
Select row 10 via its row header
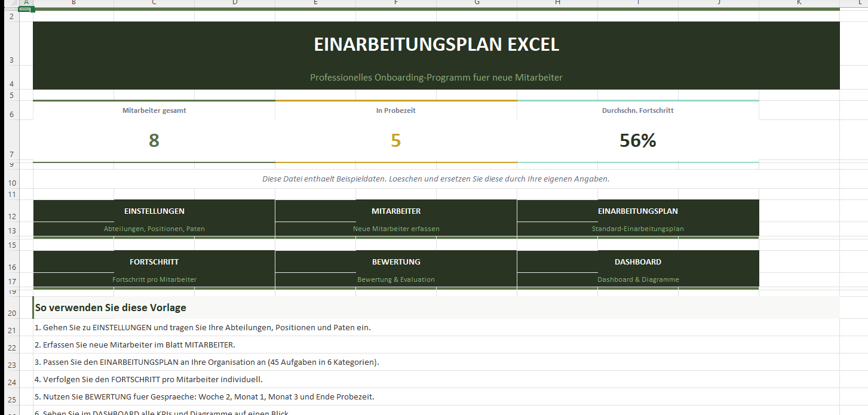click(12, 182)
